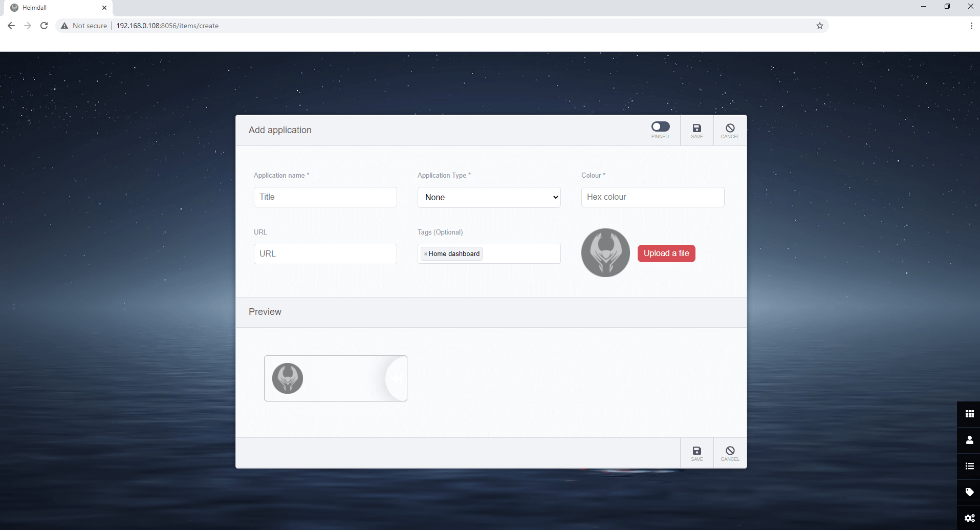
Task: Remove the Home dashboard tag
Action: [425, 254]
